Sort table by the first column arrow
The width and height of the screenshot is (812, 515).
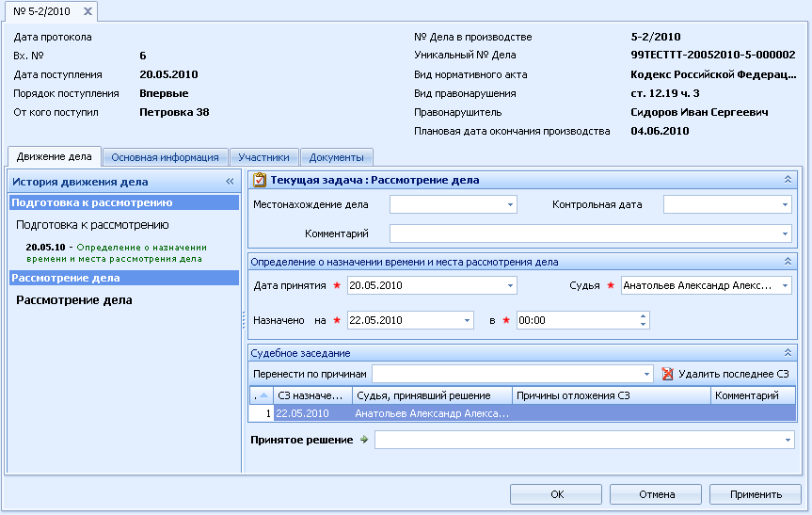263,395
